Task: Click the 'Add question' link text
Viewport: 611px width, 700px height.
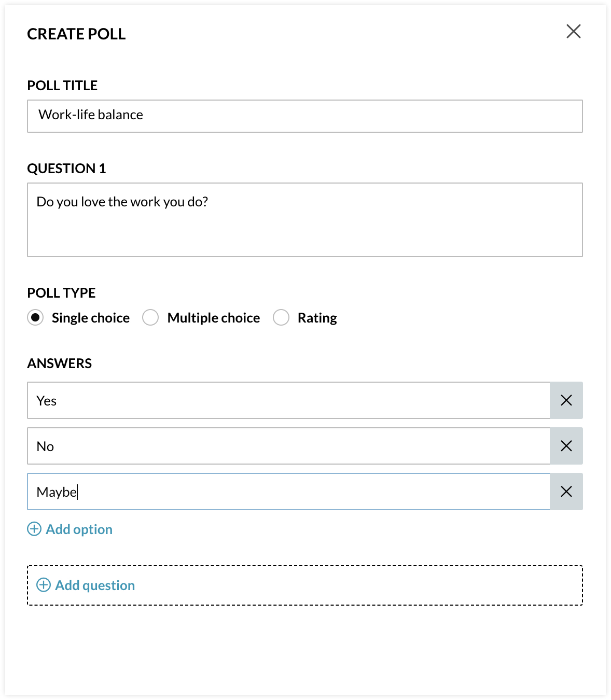Action: [95, 585]
